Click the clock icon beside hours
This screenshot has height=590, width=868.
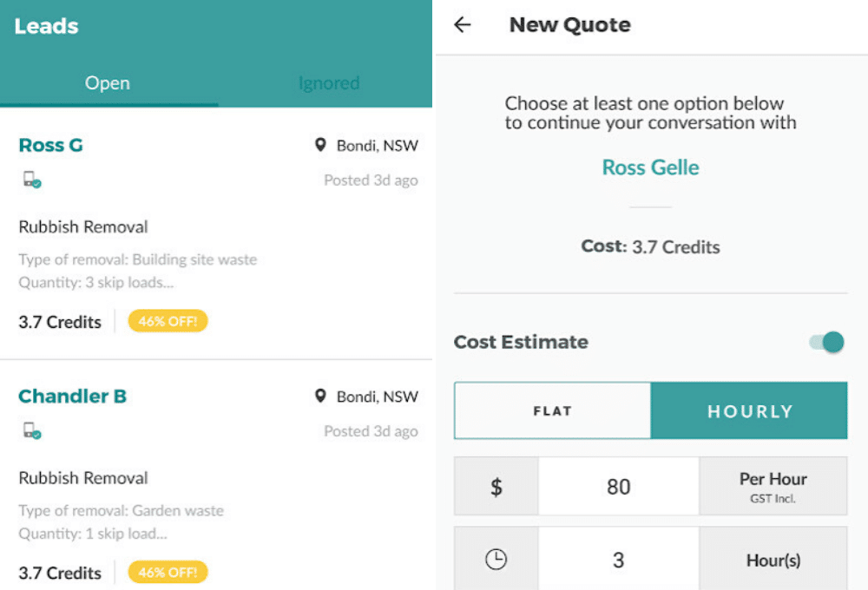(496, 559)
